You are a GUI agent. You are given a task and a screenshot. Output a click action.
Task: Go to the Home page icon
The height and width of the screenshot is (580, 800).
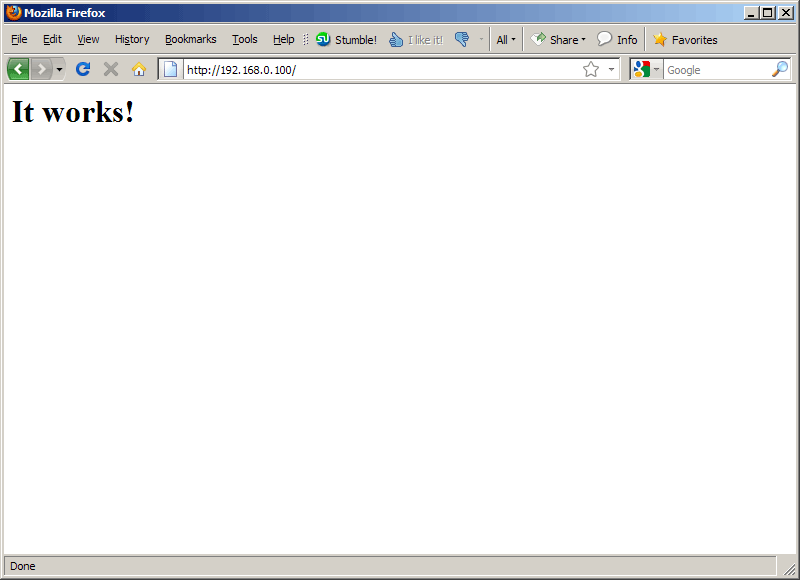click(x=139, y=69)
